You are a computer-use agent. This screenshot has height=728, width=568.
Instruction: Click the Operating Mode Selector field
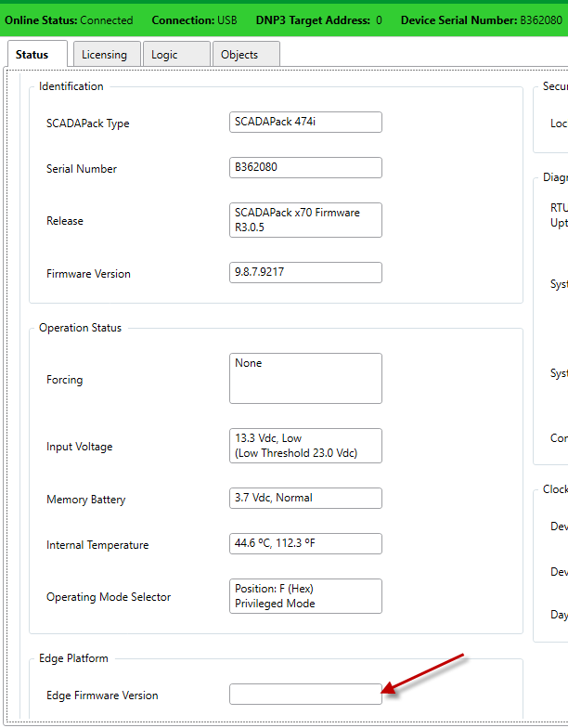(x=306, y=596)
